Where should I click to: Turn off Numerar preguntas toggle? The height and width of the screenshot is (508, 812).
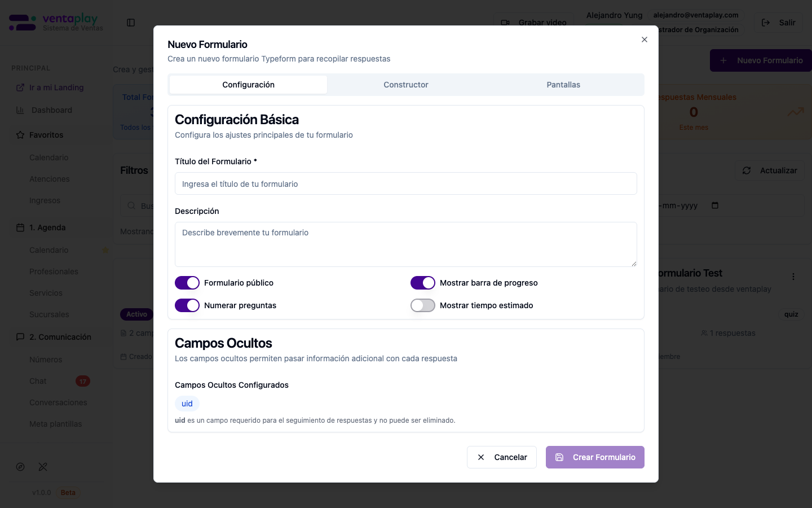(x=187, y=305)
